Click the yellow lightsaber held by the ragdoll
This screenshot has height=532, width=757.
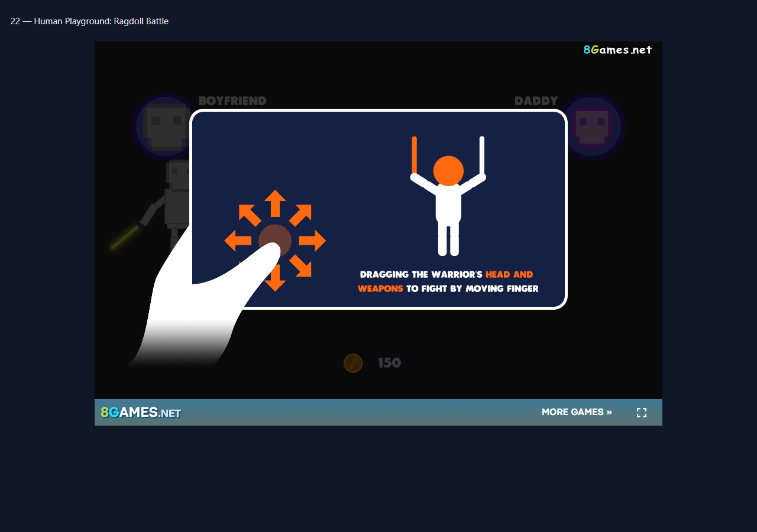click(125, 237)
